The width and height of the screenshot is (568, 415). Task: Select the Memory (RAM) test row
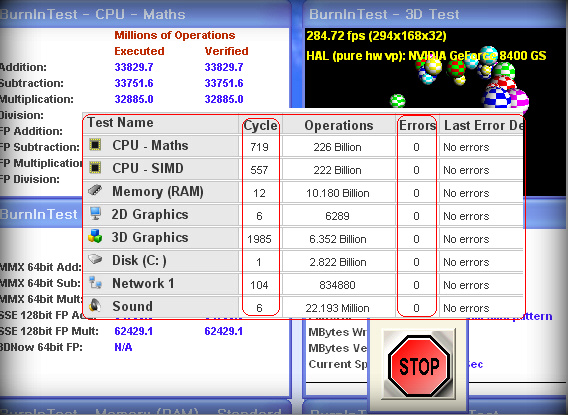(304, 192)
